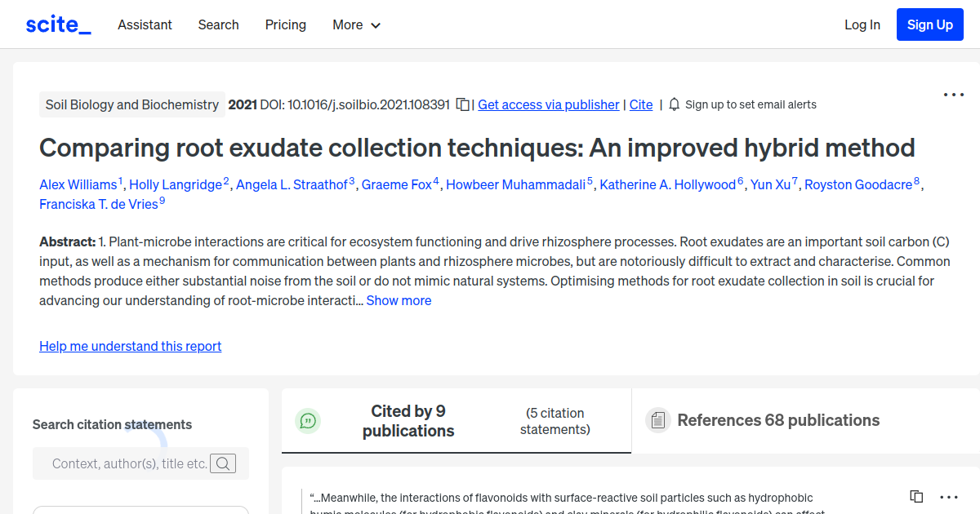The image size is (980, 514).
Task: Open the Get access via publisher link
Action: coord(548,104)
